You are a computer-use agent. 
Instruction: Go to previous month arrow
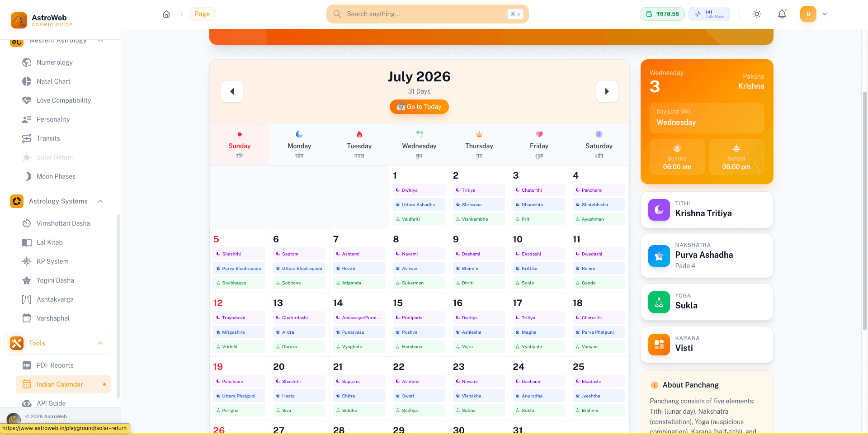pos(232,91)
